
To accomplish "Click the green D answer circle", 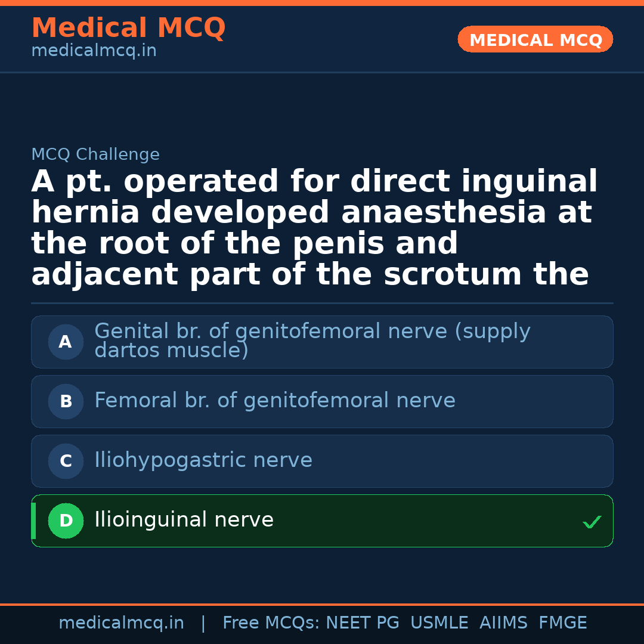I will [66, 521].
